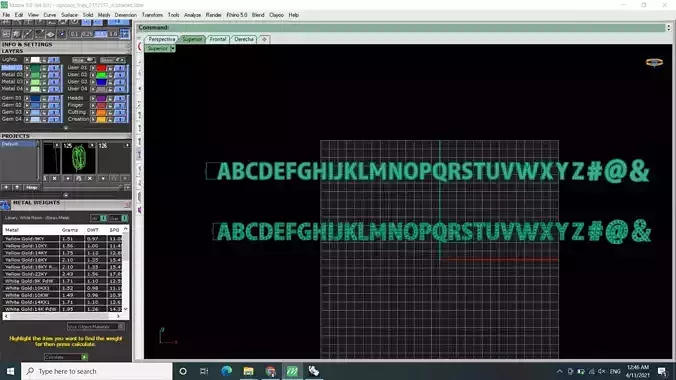Click the Show button in Layers panel
This screenshot has width=676, height=380.
112,60
